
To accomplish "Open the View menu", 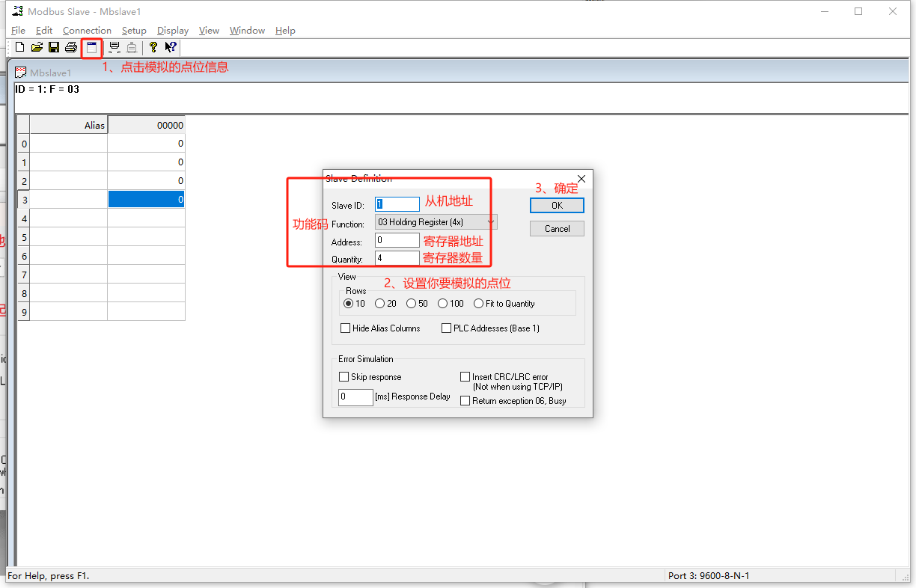I will click(x=209, y=31).
